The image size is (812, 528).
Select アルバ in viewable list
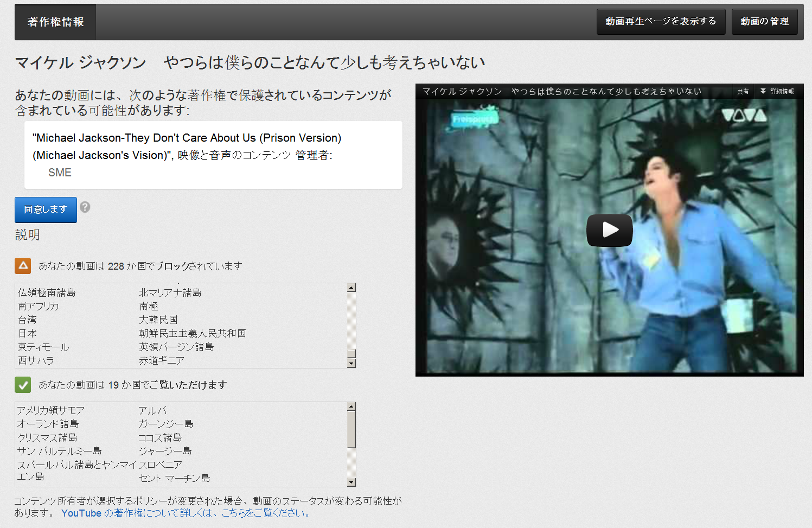pos(152,410)
